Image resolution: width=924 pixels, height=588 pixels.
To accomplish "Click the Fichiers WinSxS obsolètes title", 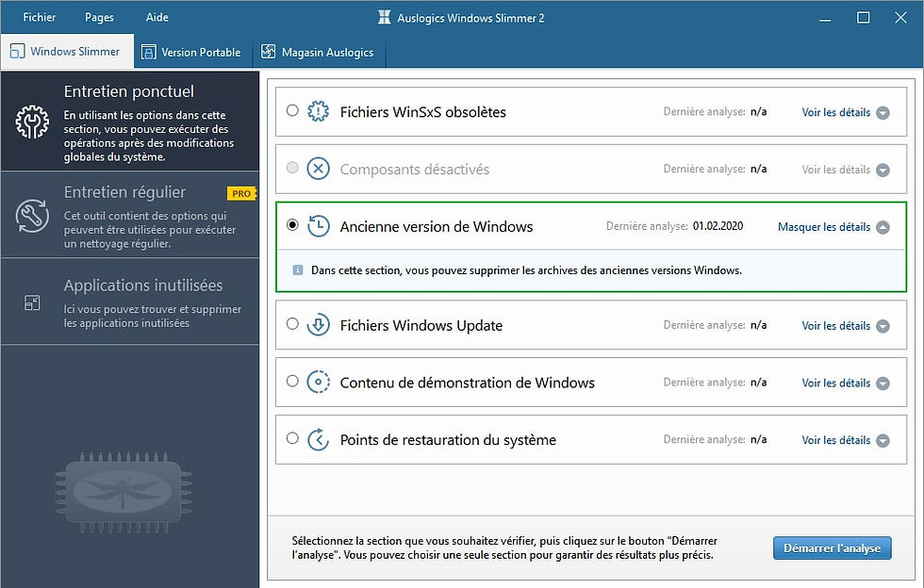I will click(422, 112).
